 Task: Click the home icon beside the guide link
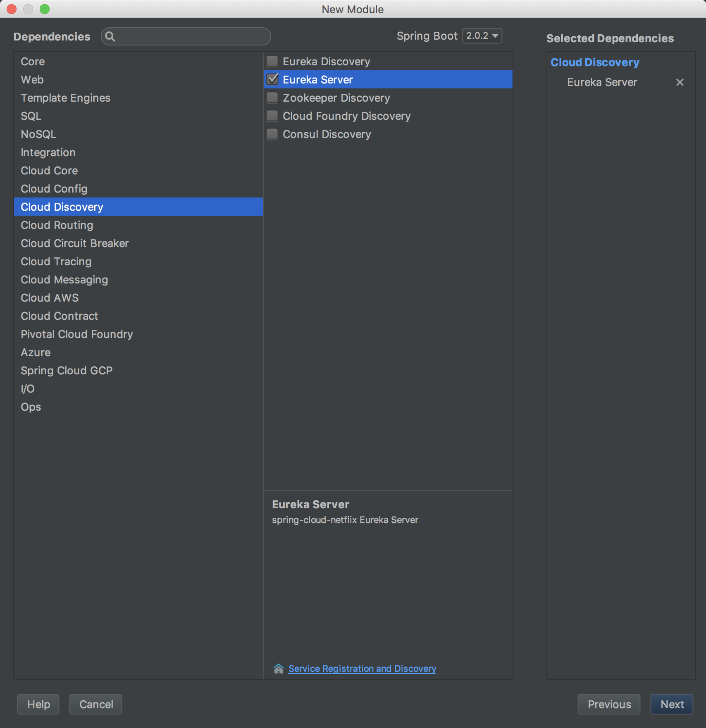coord(278,669)
